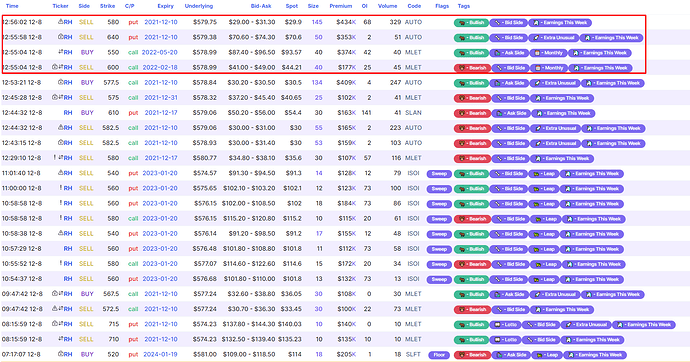
Task: Click the Extra Unusual tag in the 12:53:21 row
Action: (x=554, y=83)
